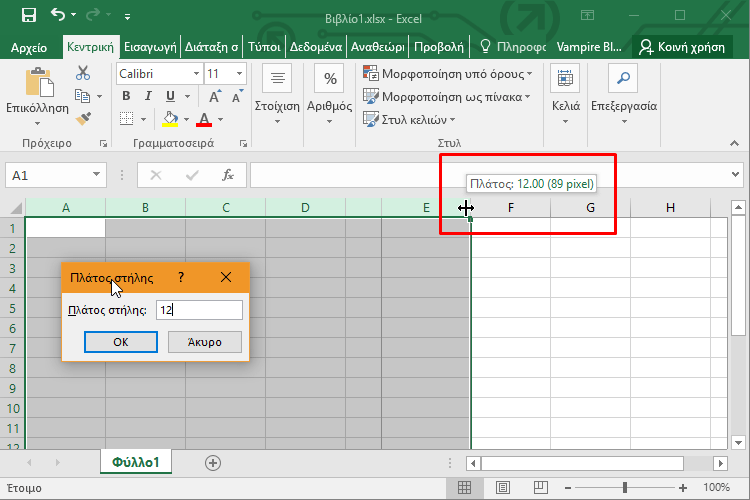Increase the font size with larger A
Image resolution: width=750 pixels, height=500 pixels.
coord(215,96)
